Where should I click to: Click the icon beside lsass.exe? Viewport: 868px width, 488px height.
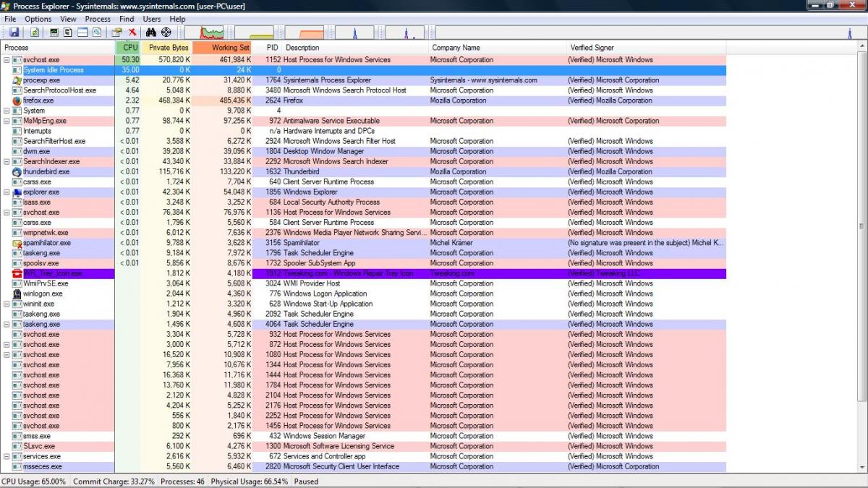[17, 202]
